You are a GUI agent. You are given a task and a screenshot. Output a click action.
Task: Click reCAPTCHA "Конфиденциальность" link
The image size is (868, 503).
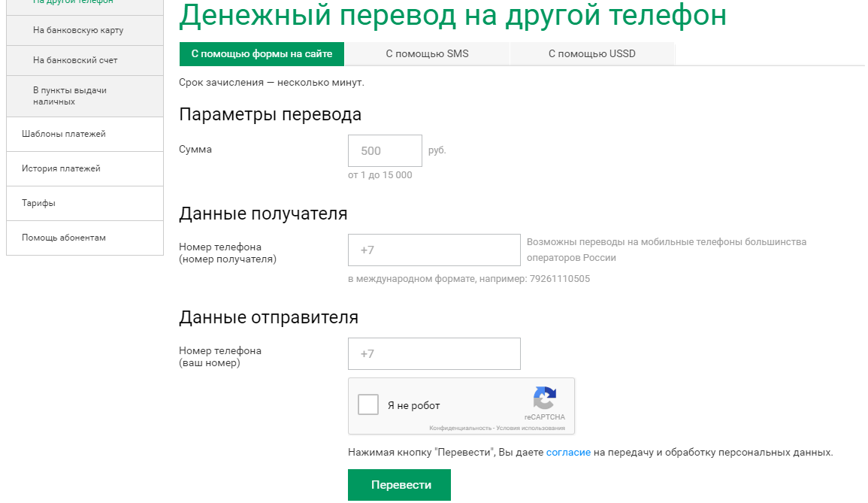click(x=460, y=429)
